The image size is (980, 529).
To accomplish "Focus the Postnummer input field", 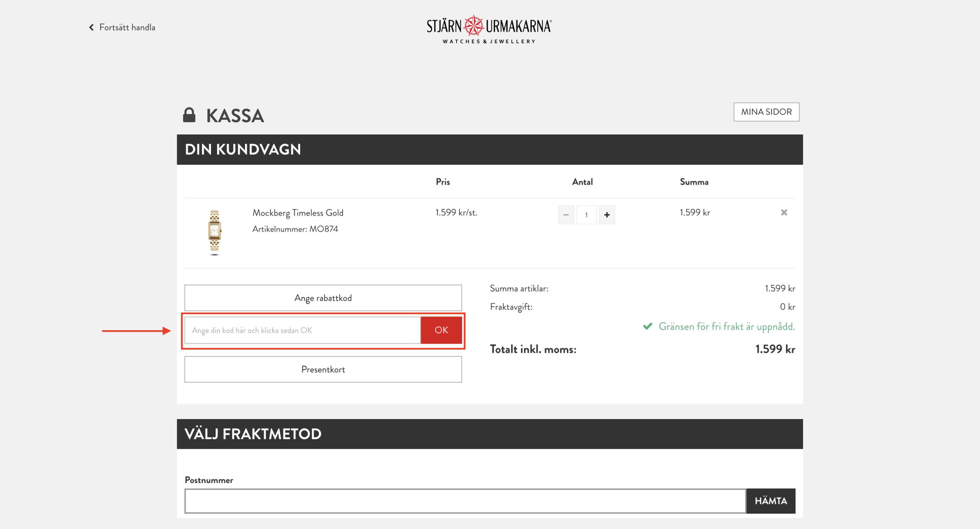I will [x=465, y=501].
